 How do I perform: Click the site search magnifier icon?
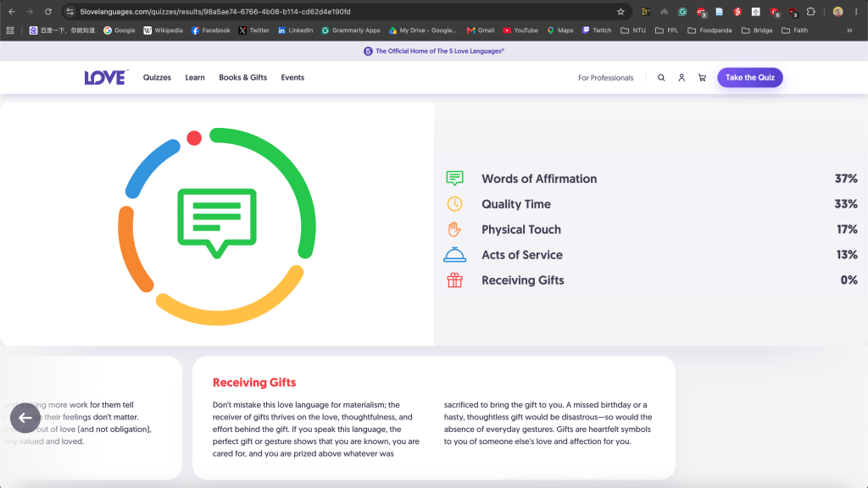coord(661,78)
